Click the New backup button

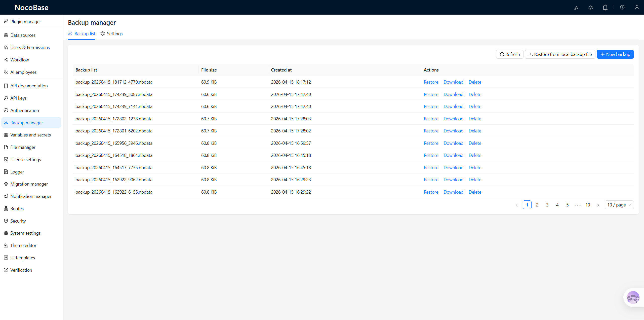615,54
